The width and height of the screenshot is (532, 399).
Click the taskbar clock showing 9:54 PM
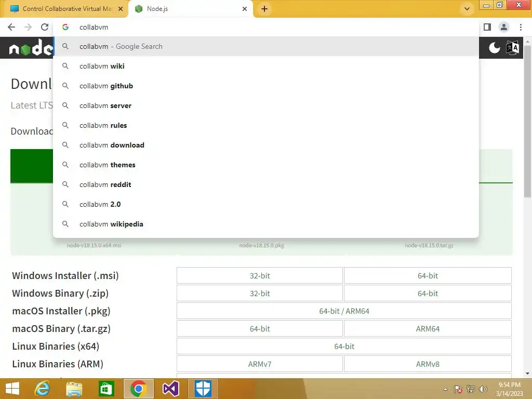click(509, 389)
